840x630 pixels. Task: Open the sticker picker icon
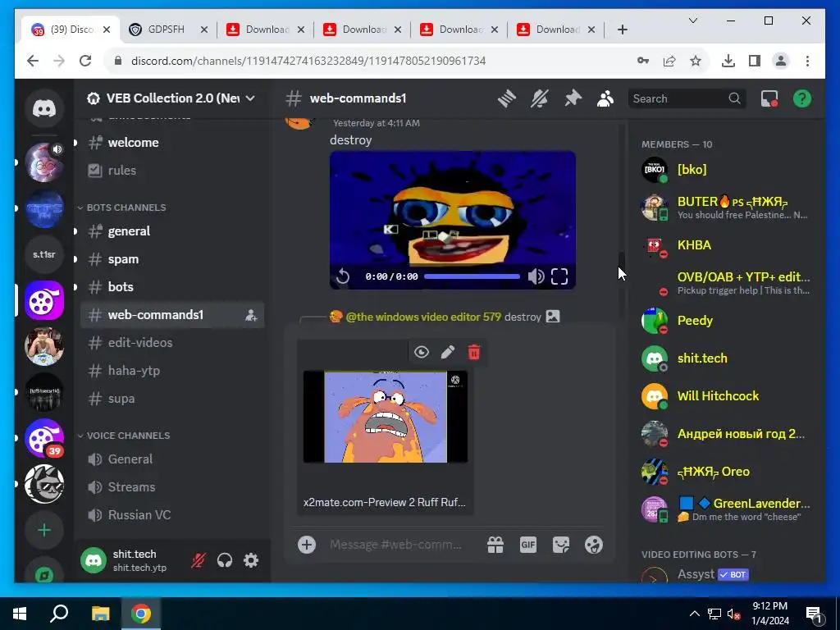(x=561, y=545)
